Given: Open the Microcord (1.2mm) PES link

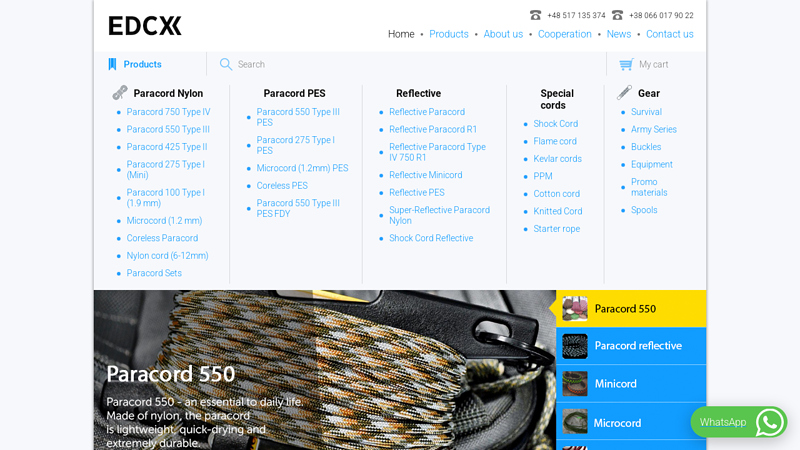Looking at the screenshot, I should pos(302,168).
